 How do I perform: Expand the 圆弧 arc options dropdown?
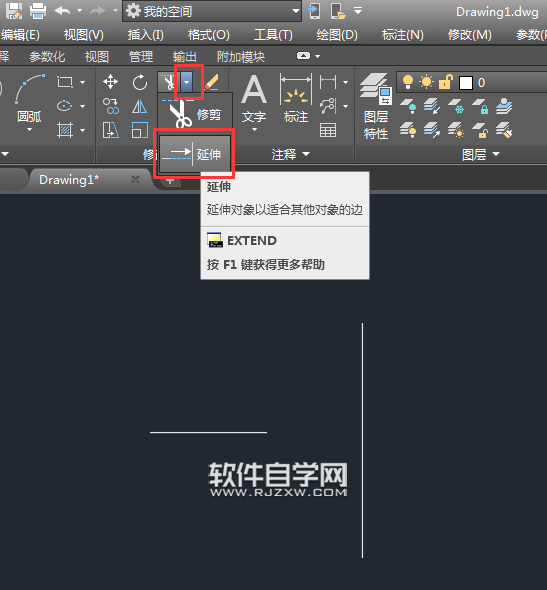pos(29,130)
